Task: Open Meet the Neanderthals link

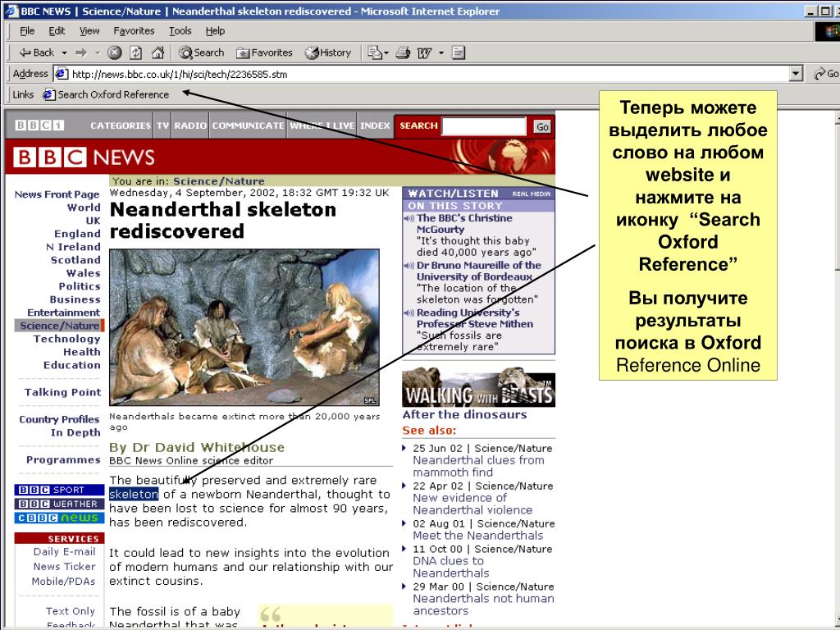Action: 478,535
